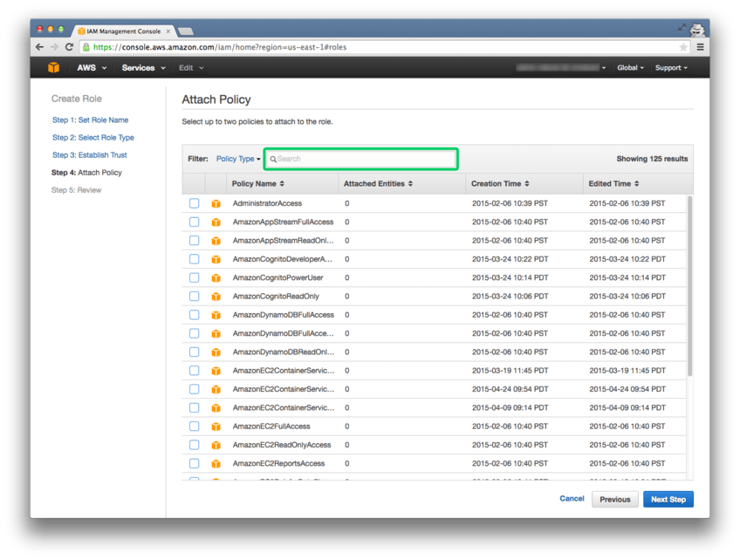Click the AmazonCognitoReadOnly policy name

click(276, 297)
